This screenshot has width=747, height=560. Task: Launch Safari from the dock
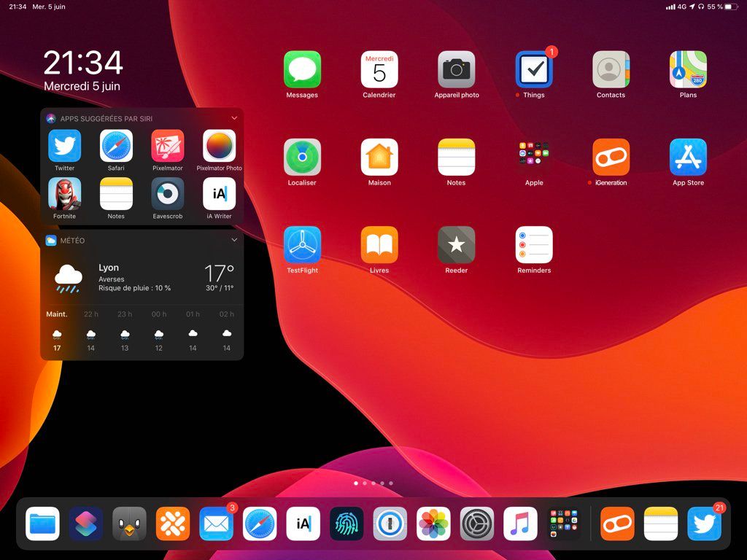coord(260,524)
